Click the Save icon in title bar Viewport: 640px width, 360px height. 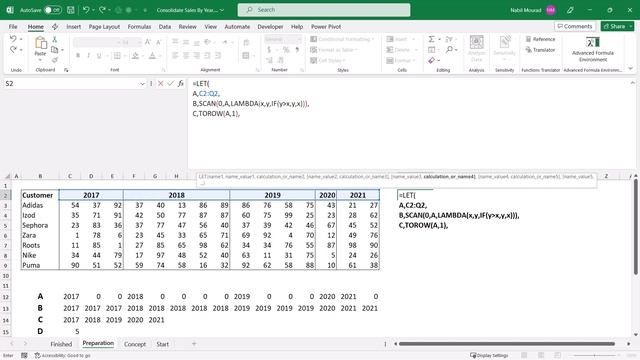tap(71, 10)
